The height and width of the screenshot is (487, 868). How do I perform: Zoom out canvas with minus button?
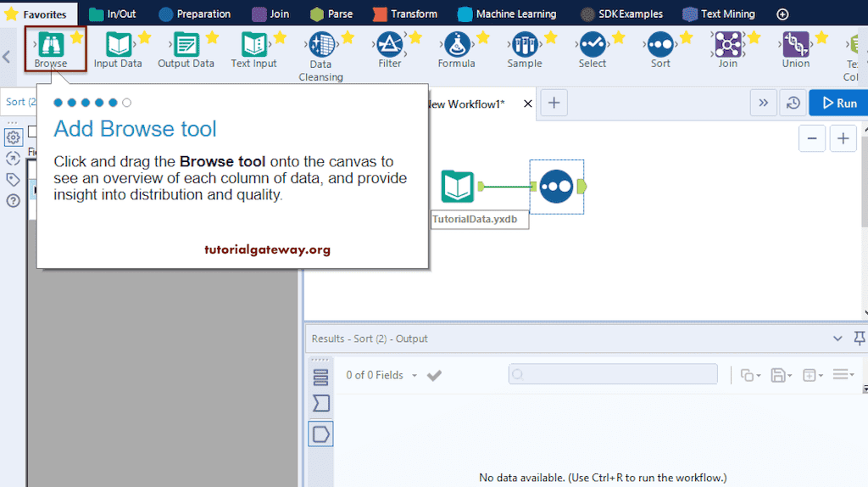tap(812, 138)
